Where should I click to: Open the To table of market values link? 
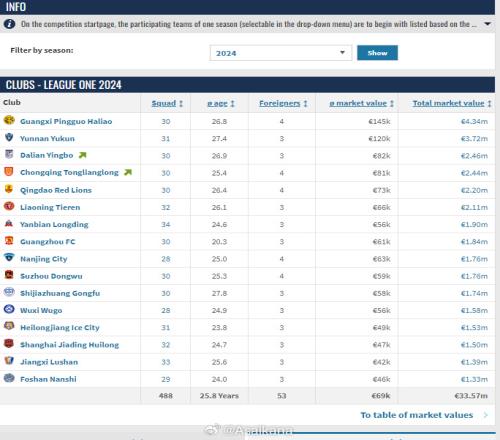click(417, 415)
